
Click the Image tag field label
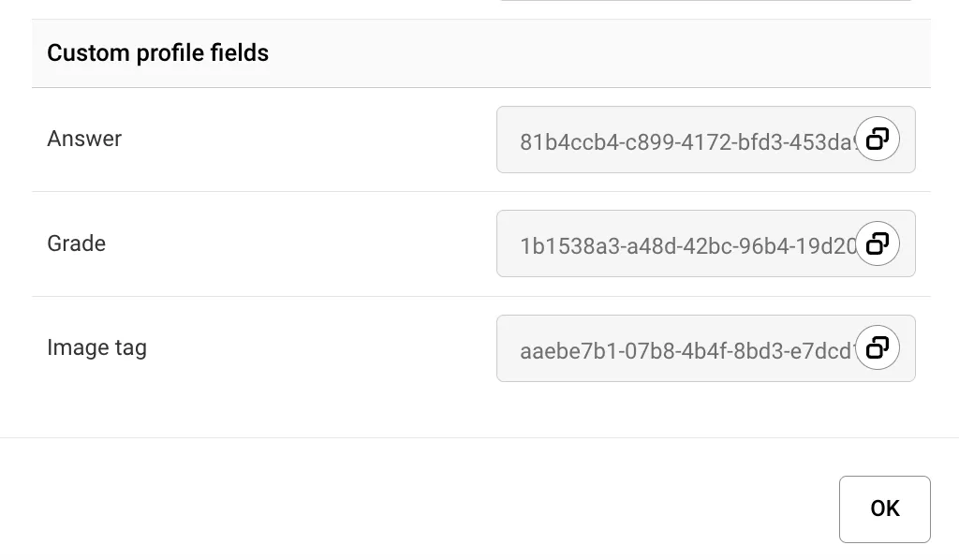[96, 348]
